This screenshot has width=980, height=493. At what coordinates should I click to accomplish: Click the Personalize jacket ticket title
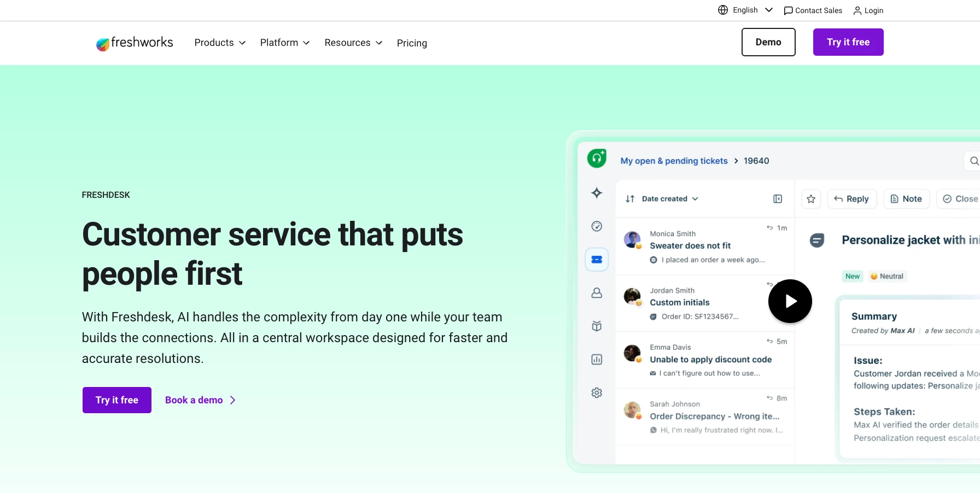tap(911, 240)
